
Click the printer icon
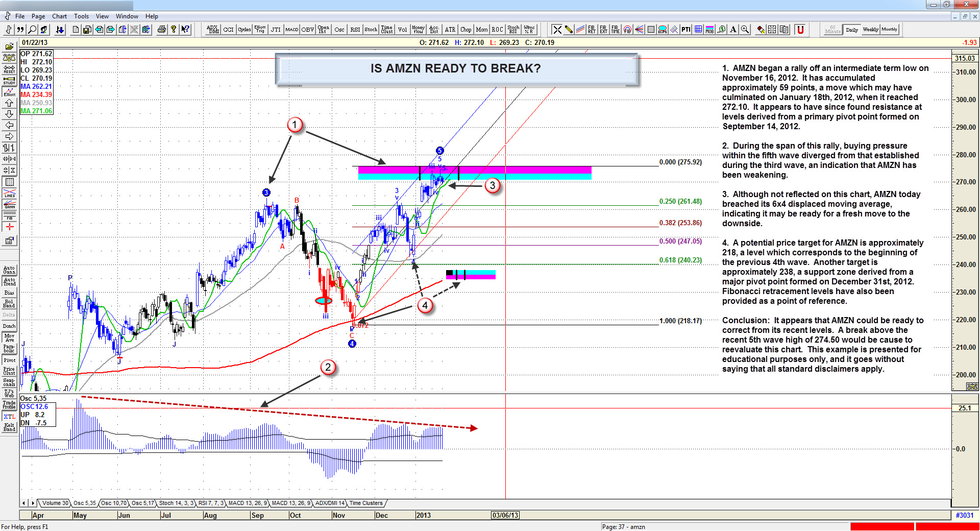pyautogui.click(x=161, y=30)
